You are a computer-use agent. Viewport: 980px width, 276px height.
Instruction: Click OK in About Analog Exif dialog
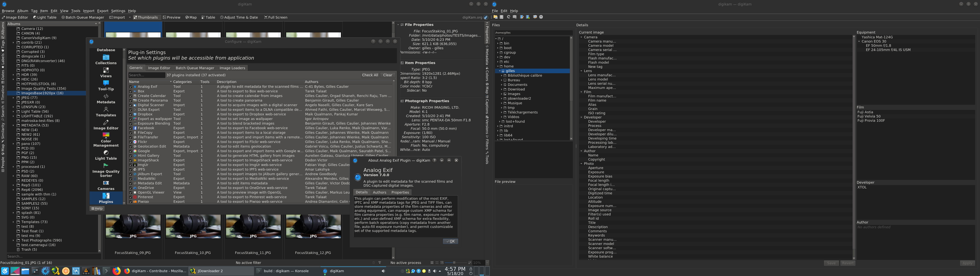tap(450, 241)
